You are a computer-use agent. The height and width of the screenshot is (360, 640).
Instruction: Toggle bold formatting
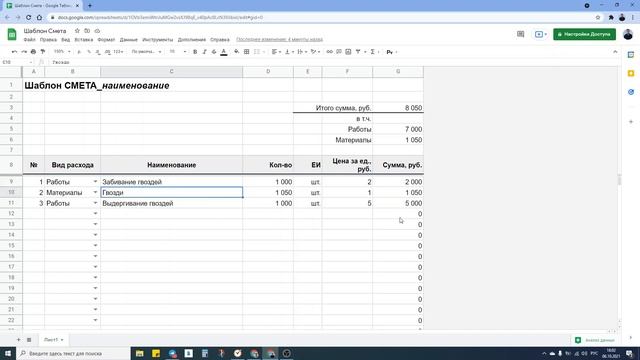pyautogui.click(x=195, y=52)
